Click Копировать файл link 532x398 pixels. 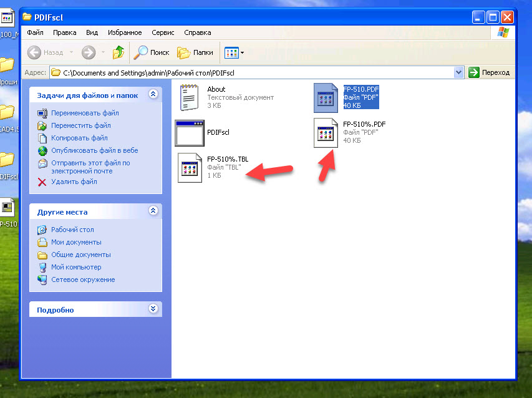click(79, 138)
